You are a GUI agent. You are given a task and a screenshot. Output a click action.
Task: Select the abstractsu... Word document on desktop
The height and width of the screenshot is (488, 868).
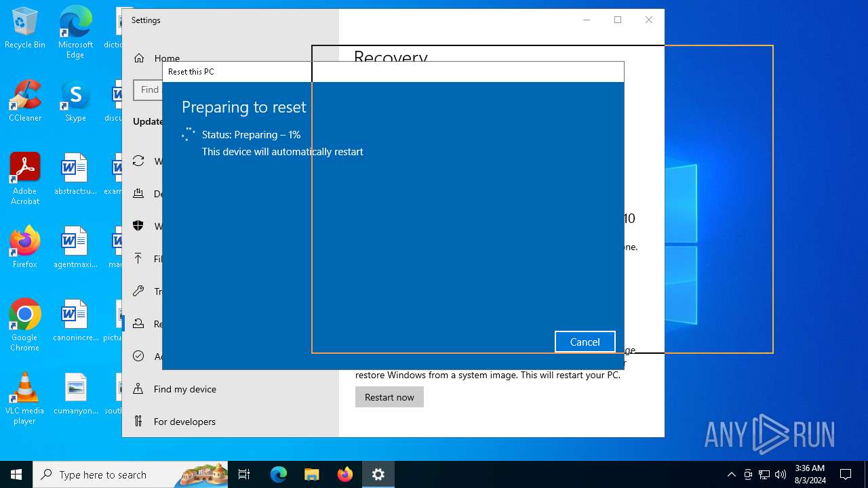pos(75,174)
